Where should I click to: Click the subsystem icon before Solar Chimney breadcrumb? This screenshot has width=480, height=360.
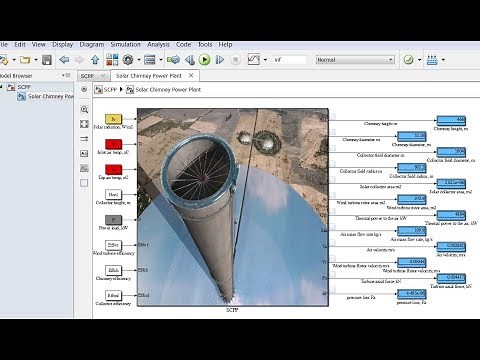[130, 90]
